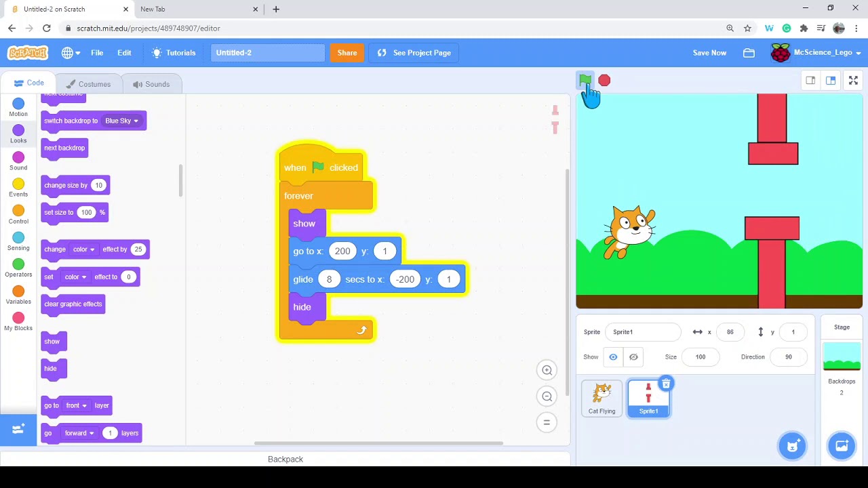
Task: Select the Sensing block category
Action: coord(18,241)
